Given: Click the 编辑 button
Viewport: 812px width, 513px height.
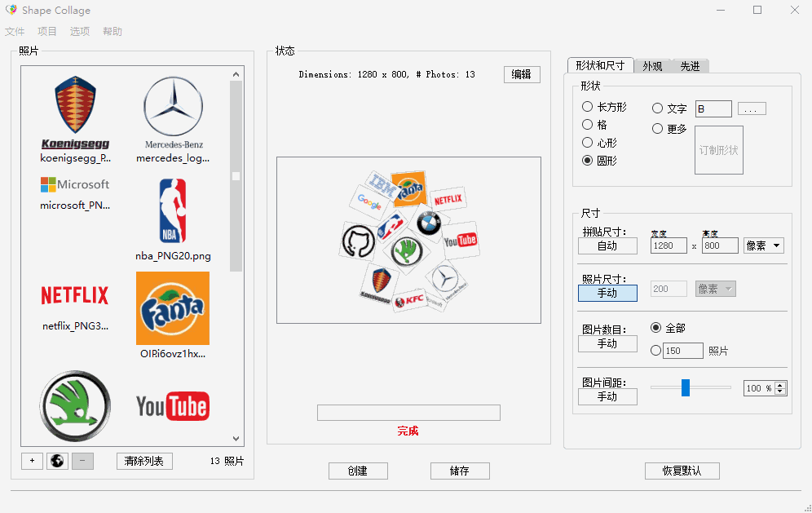Looking at the screenshot, I should click(x=522, y=74).
